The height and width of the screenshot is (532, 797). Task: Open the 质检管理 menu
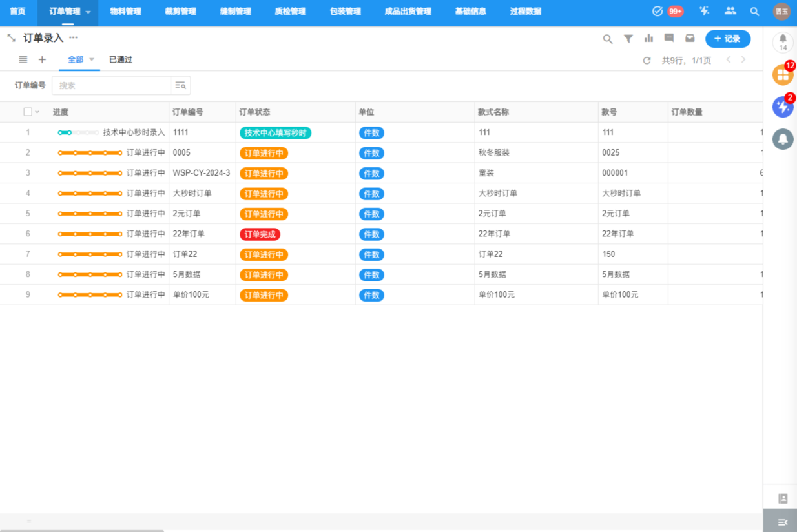pyautogui.click(x=290, y=12)
